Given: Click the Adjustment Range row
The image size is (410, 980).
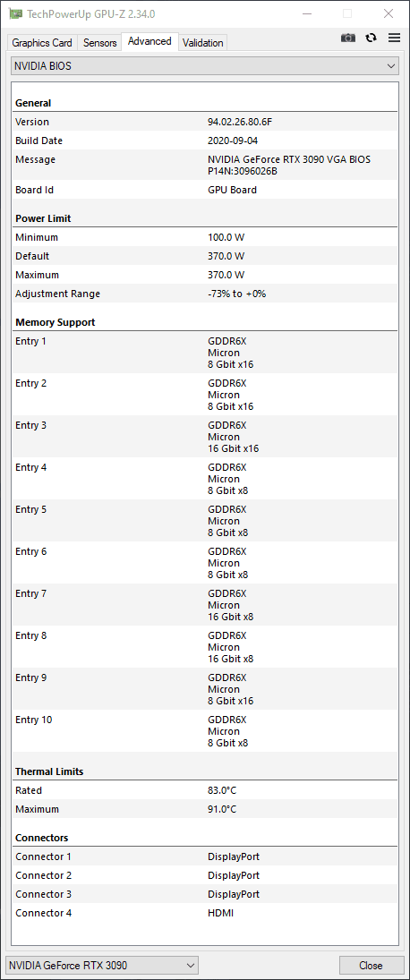Looking at the screenshot, I should click(205, 294).
